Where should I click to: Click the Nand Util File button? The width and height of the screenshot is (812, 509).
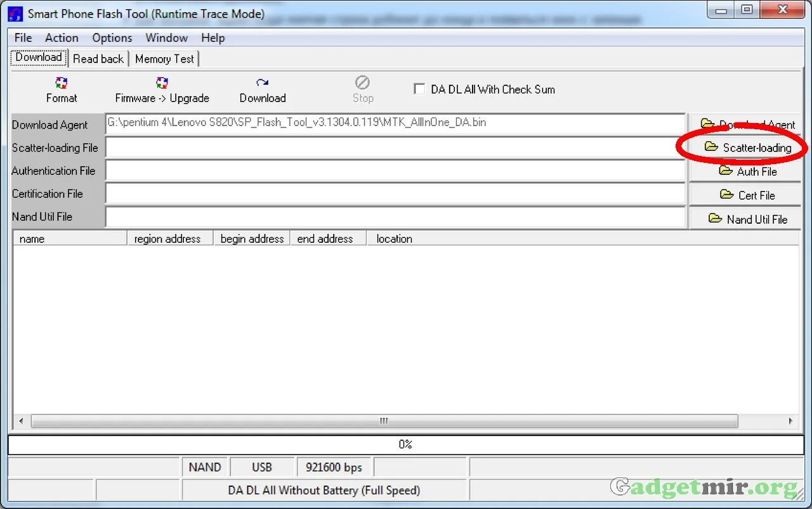point(745,219)
